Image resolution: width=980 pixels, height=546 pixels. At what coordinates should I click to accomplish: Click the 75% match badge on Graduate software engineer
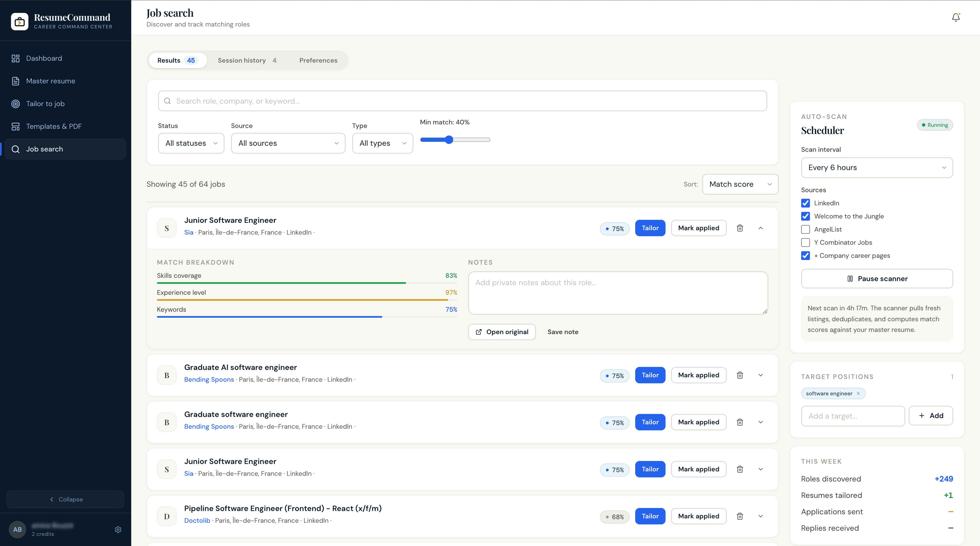(x=614, y=423)
